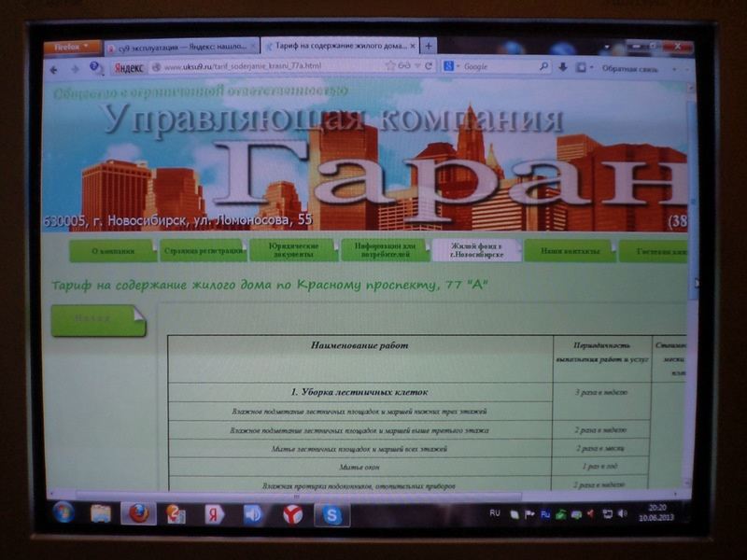
Task: Click the green Назад button
Action: (x=98, y=320)
